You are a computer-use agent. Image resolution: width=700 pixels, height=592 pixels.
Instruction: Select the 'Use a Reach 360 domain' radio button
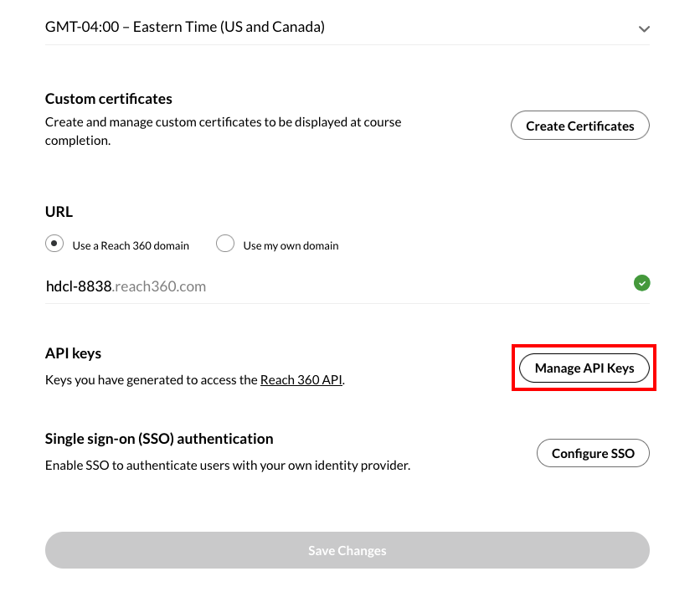coord(54,243)
